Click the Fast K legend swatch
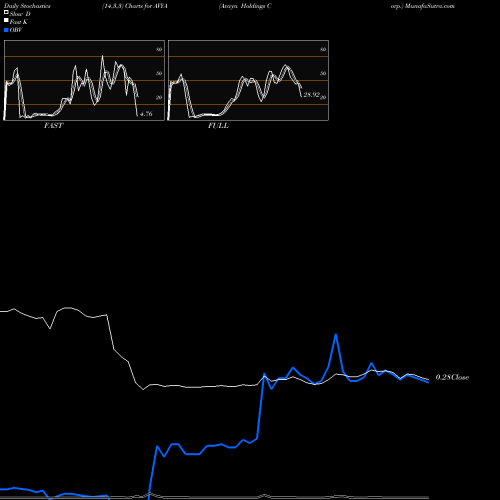The height and width of the screenshot is (500, 500). 6,20
